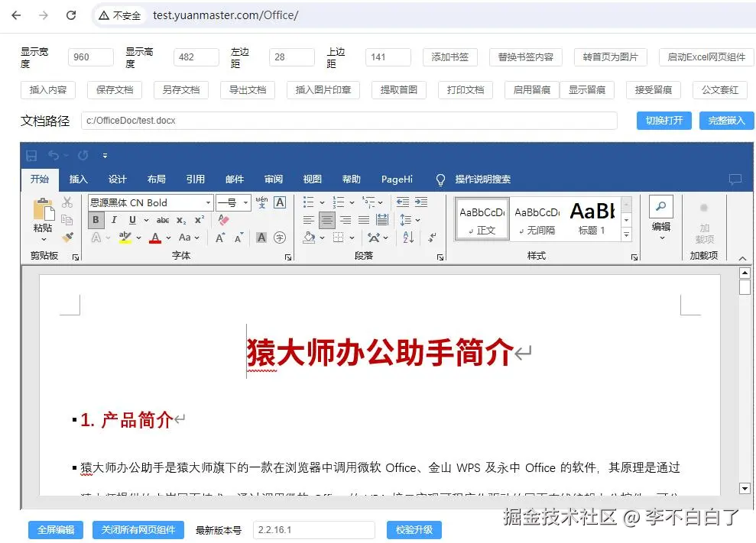Toggle bold formatting in the Font group
The height and width of the screenshot is (543, 756).
pos(96,218)
